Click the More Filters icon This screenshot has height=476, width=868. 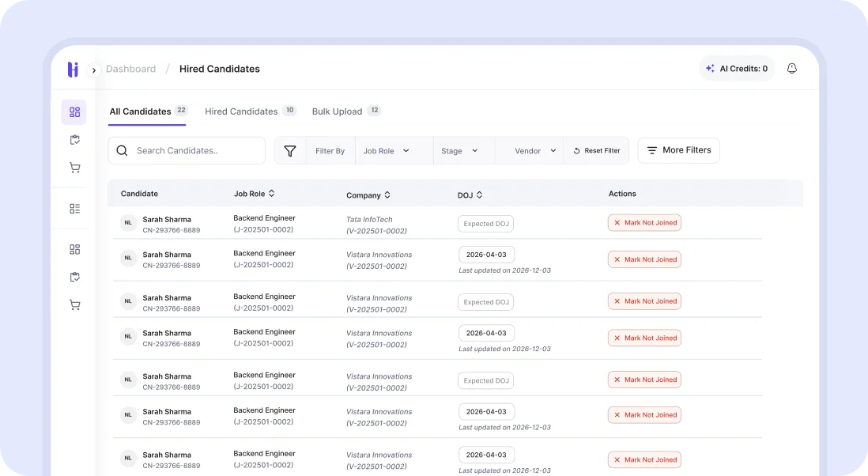pos(652,150)
